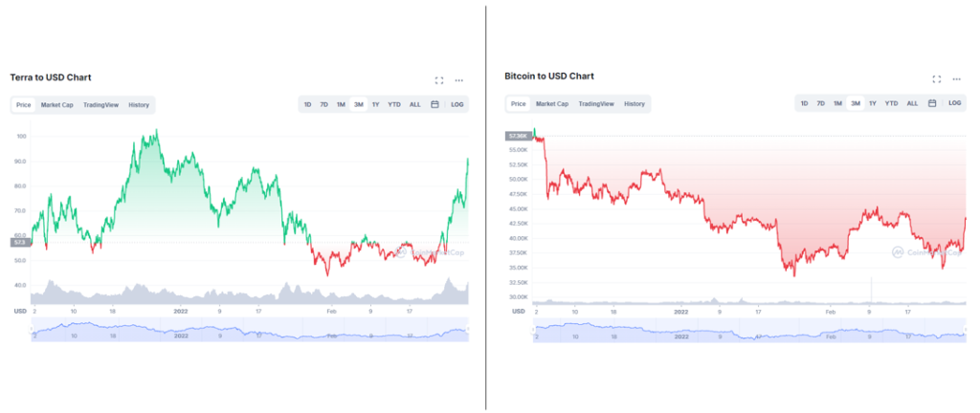The height and width of the screenshot is (413, 980).
Task: Open calendar date range on Bitcoin chart
Action: tap(932, 103)
